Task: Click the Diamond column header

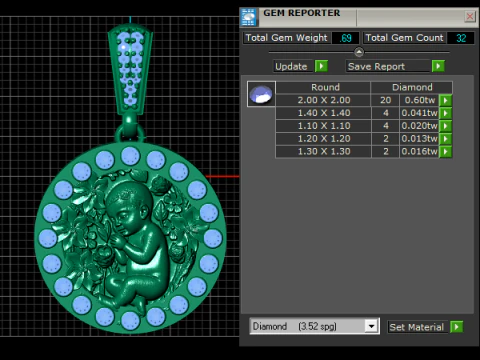Action: [x=412, y=87]
